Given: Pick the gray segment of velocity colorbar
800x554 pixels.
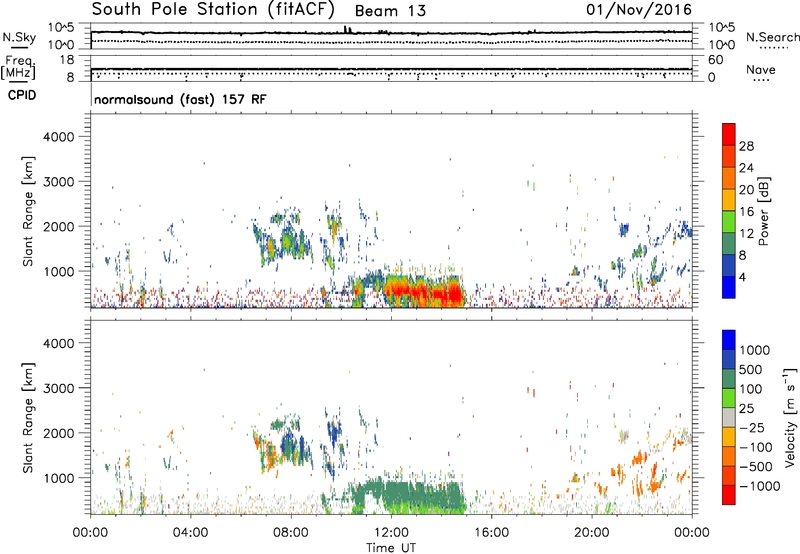Looking at the screenshot, I should tap(729, 418).
